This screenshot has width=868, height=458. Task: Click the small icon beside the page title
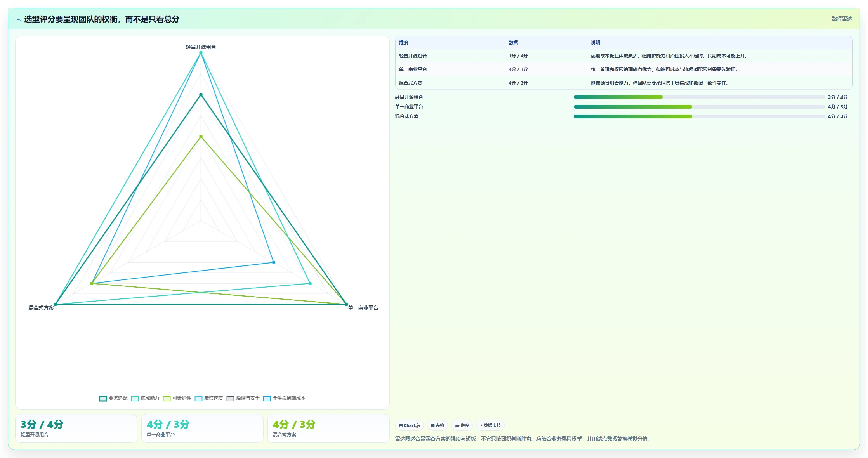[x=18, y=19]
